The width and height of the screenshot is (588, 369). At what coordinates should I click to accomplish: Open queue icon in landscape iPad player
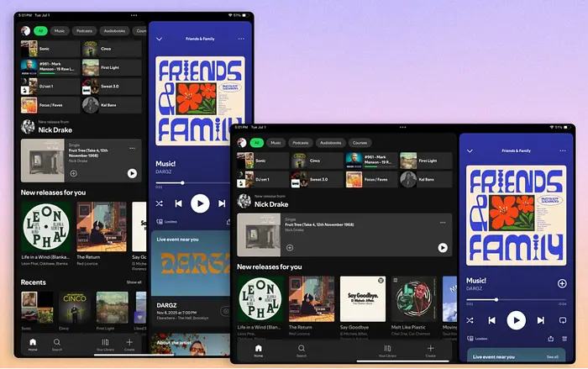click(x=564, y=339)
